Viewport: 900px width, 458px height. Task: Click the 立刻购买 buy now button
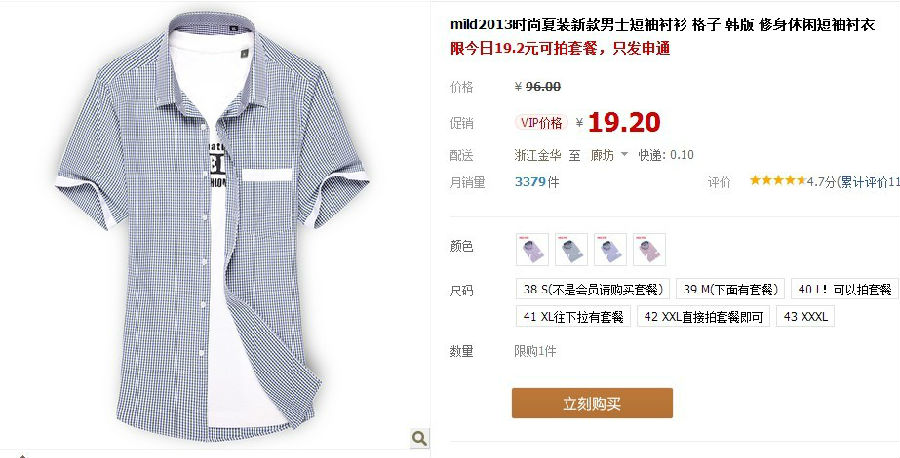[592, 403]
